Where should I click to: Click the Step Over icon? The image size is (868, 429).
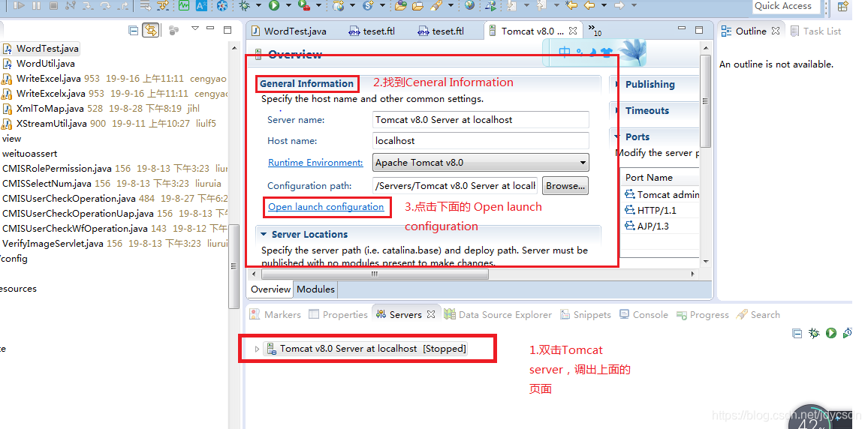tap(105, 5)
